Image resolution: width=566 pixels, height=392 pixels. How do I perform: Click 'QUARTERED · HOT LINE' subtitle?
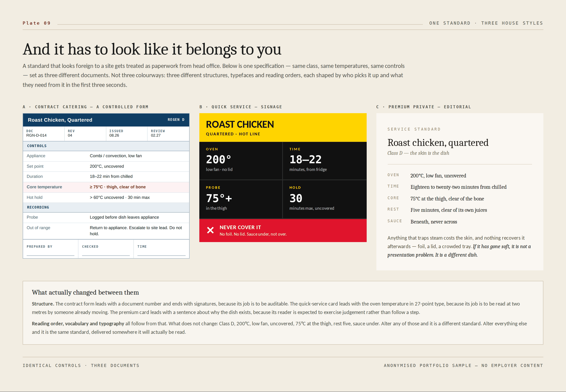pos(233,134)
